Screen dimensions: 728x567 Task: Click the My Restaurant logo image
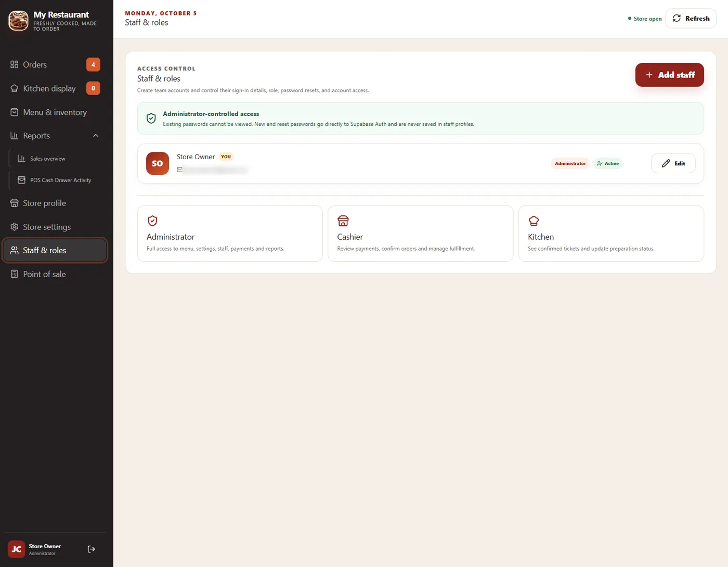pos(19,21)
